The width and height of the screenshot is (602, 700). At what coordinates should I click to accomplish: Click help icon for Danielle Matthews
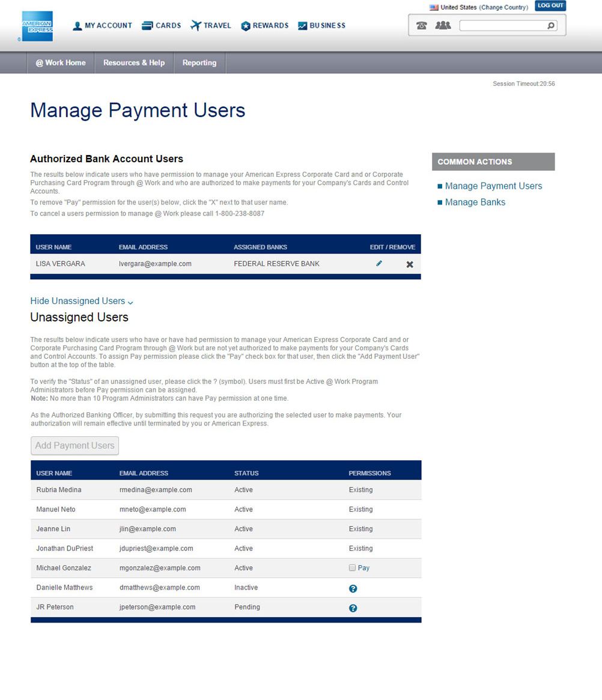pos(353,588)
